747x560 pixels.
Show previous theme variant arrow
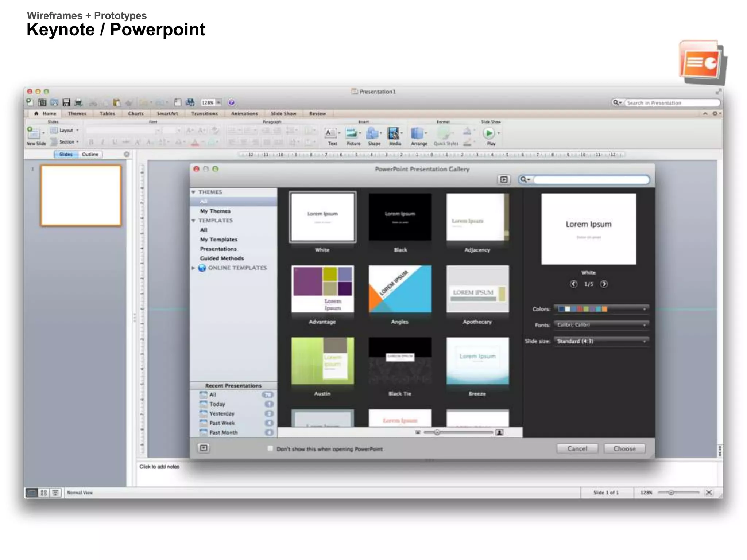click(573, 284)
